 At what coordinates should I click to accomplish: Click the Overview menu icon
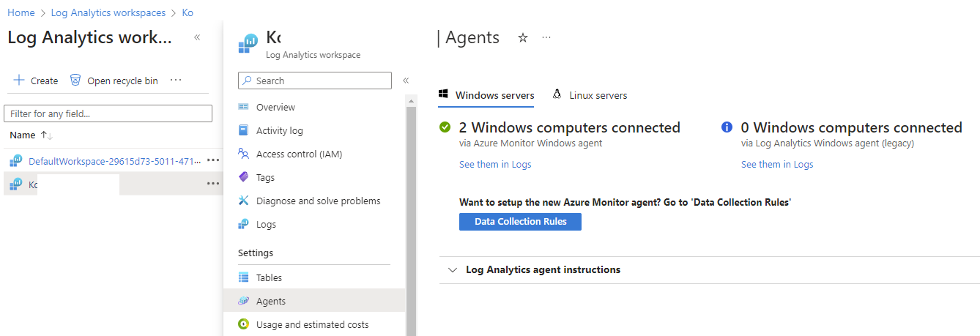[x=243, y=107]
